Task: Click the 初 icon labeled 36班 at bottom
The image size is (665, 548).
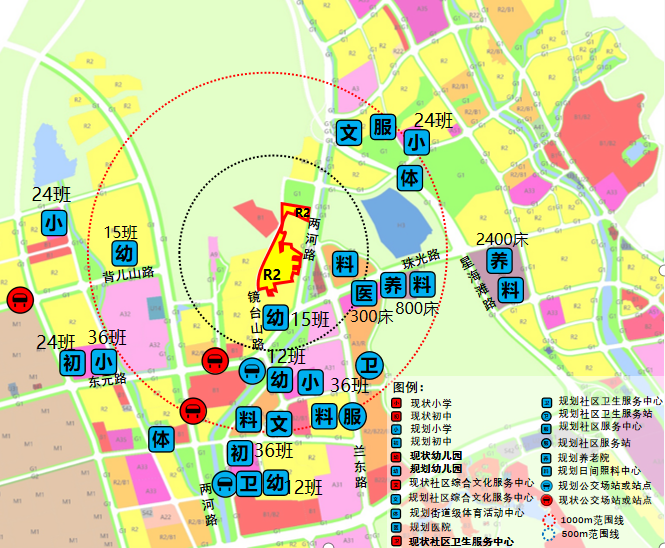Action: tap(239, 452)
